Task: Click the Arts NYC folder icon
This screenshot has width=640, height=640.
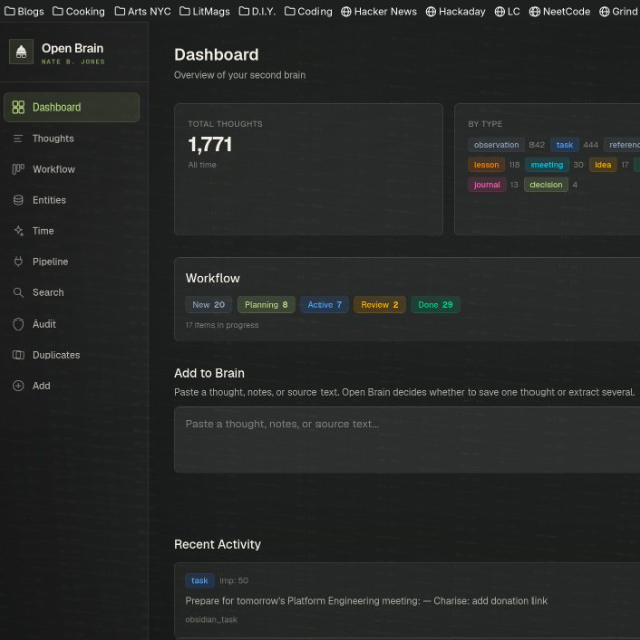Action: [120, 11]
